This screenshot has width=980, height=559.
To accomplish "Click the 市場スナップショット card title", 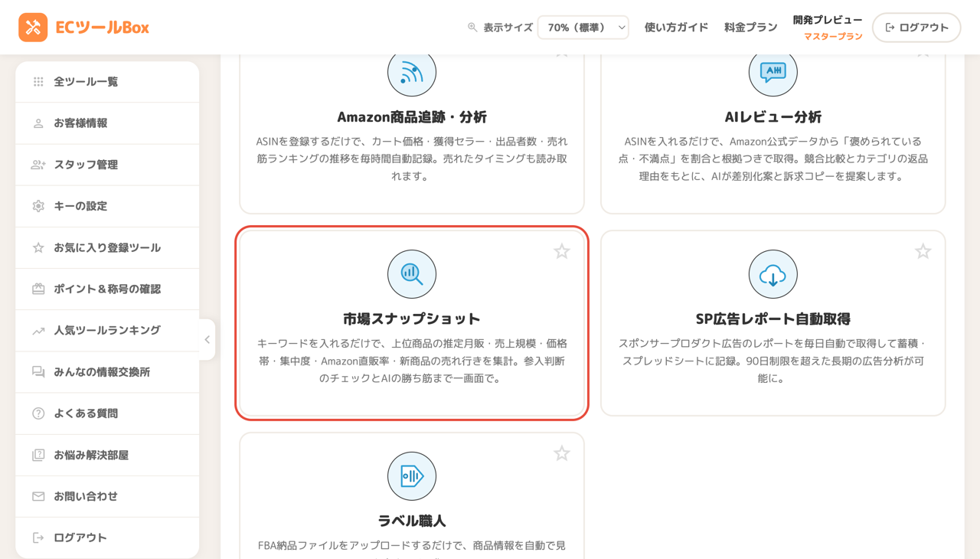I will point(412,319).
